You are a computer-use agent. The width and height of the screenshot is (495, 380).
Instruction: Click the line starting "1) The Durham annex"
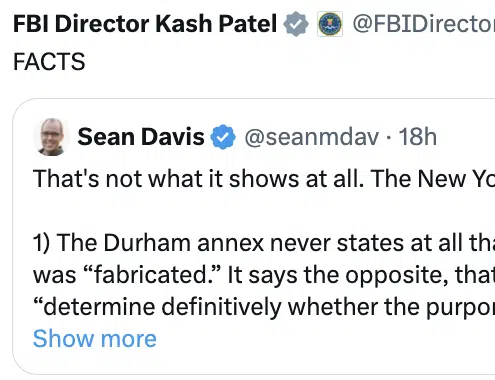pyautogui.click(x=264, y=243)
